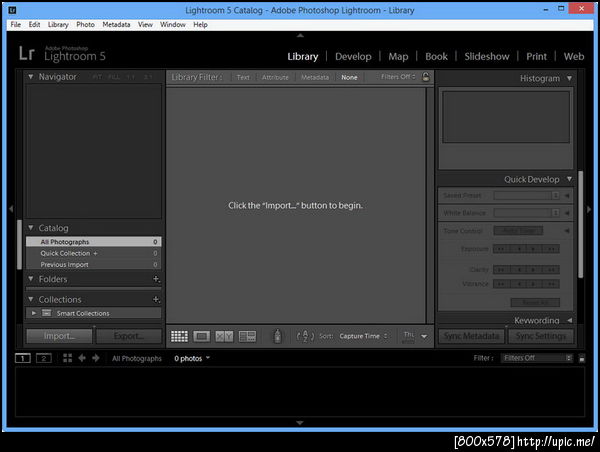Click the Import button
Image resolution: width=600 pixels, height=452 pixels.
59,336
